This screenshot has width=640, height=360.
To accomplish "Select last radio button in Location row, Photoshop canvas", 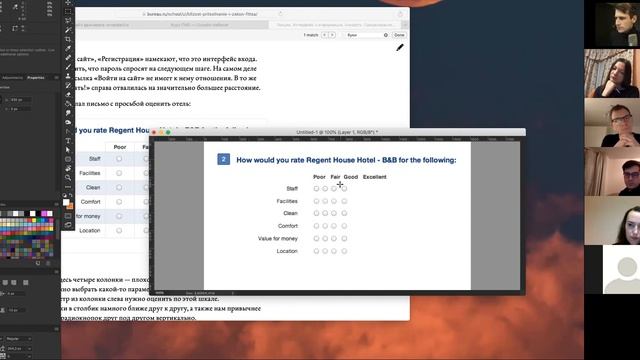I will 344,251.
